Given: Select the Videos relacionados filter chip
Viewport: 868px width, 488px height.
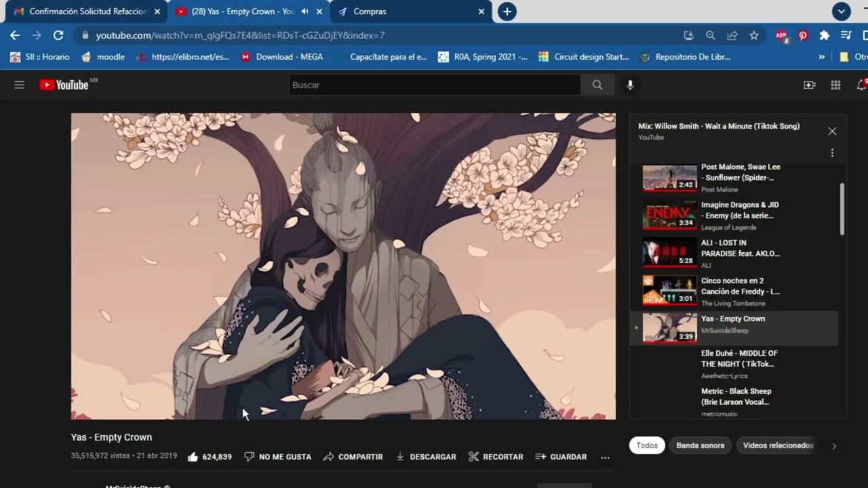Looking at the screenshot, I should click(778, 445).
